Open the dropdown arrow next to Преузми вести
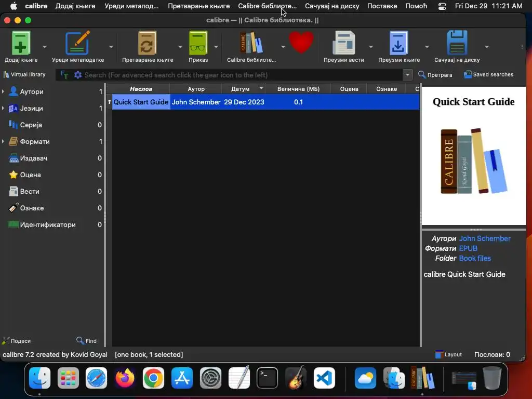532x399 pixels. pyautogui.click(x=371, y=47)
